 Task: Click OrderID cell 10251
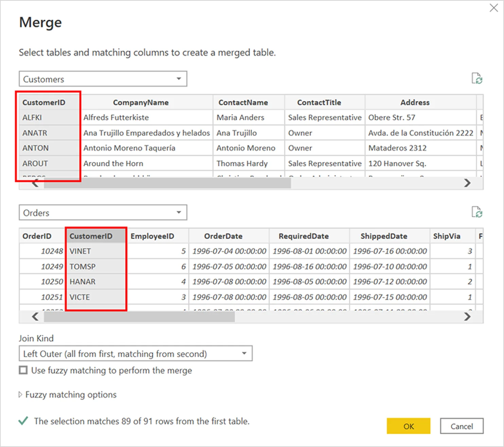[42, 297]
